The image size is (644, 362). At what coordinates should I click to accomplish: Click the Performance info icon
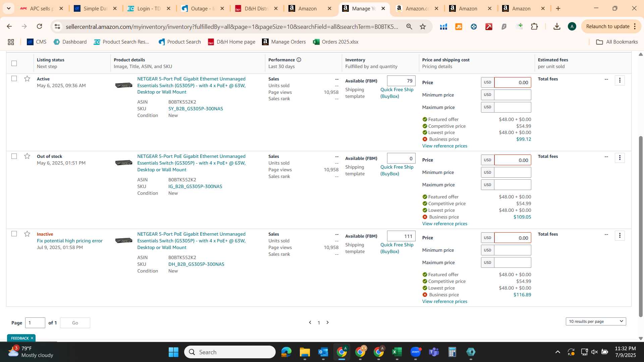tap(299, 60)
